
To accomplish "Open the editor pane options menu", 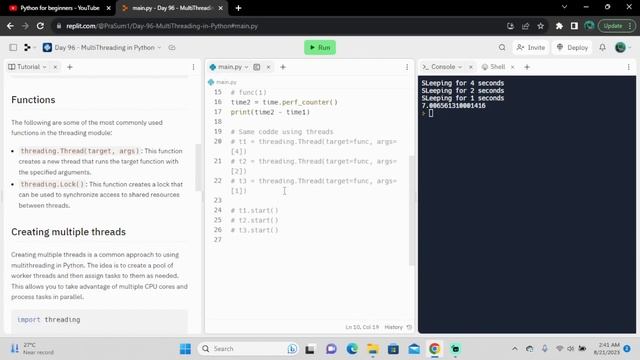I will tap(407, 67).
